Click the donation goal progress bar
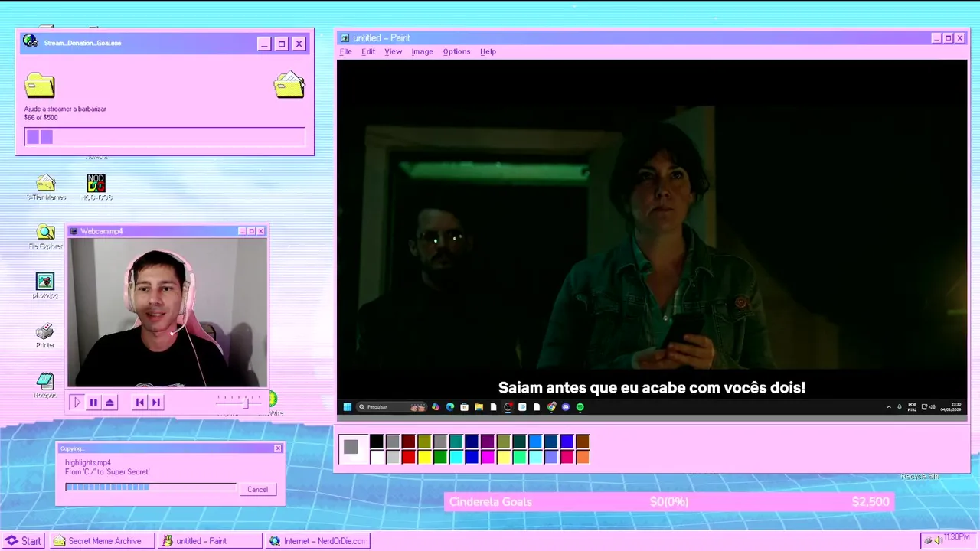980x551 pixels. coord(165,137)
